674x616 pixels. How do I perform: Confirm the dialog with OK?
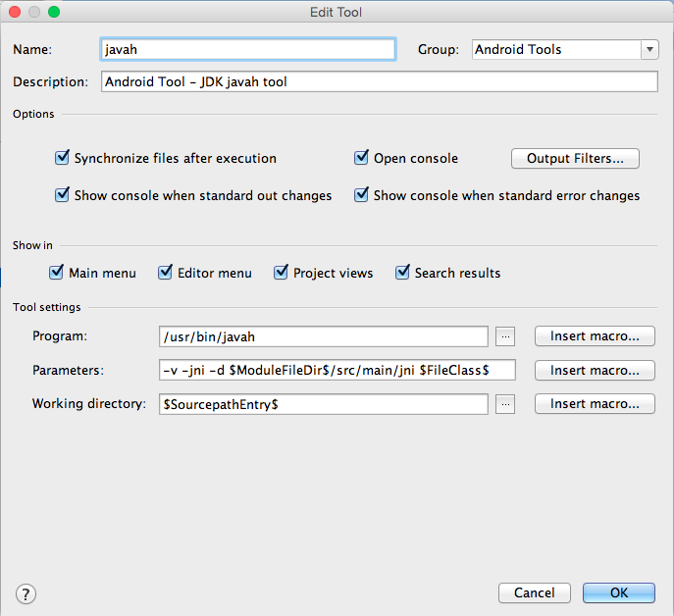pyautogui.click(x=618, y=592)
